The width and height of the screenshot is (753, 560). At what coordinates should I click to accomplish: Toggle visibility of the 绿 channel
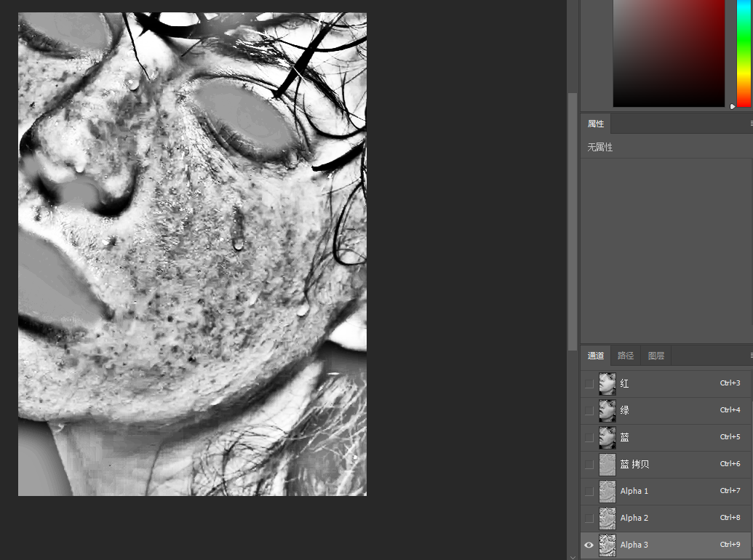click(x=589, y=410)
